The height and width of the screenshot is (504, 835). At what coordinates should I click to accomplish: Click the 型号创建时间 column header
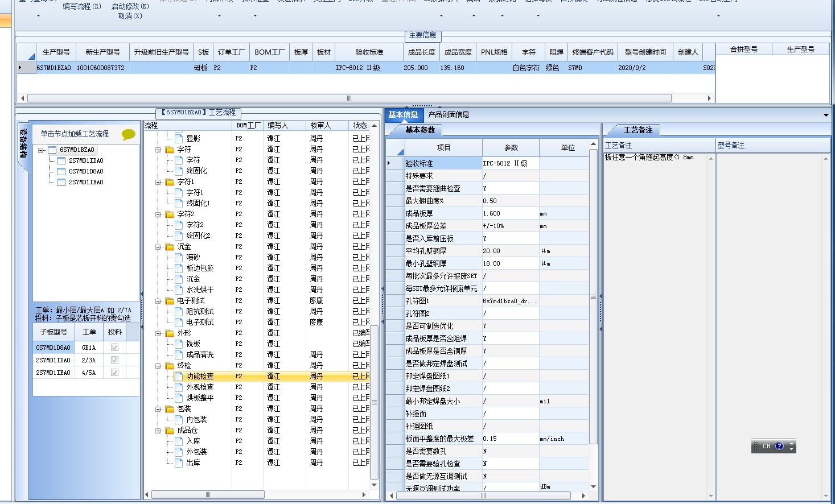tap(645, 52)
